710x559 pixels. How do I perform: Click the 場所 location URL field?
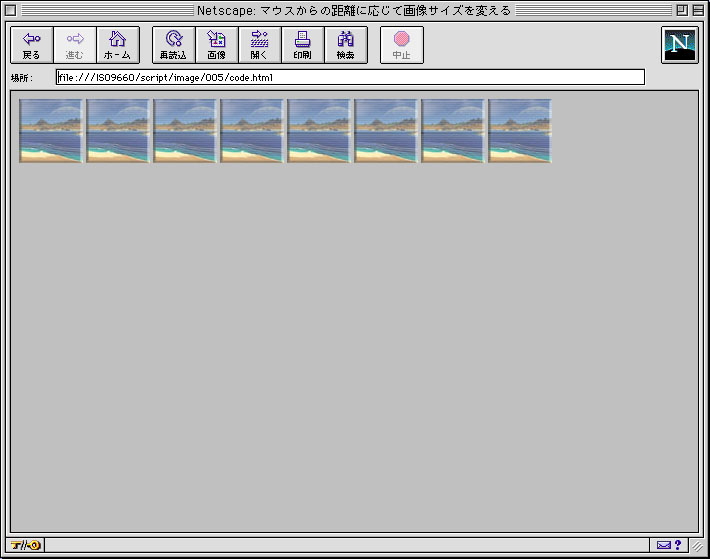coord(350,77)
